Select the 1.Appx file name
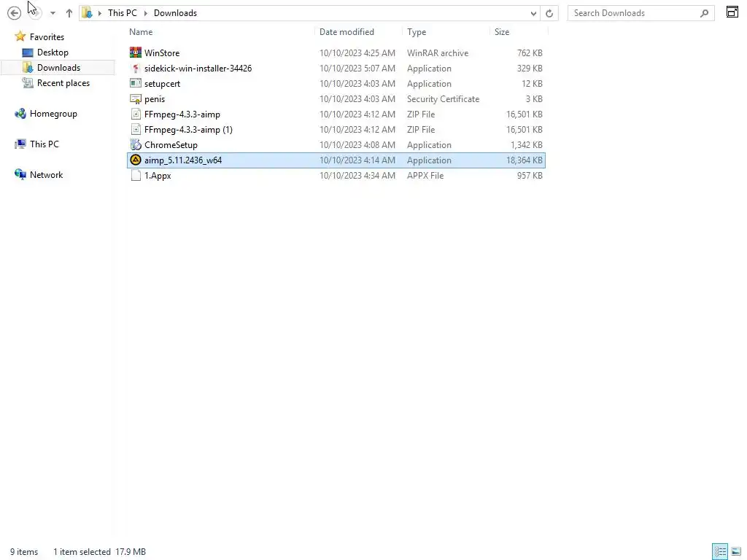This screenshot has width=747, height=560. [158, 175]
